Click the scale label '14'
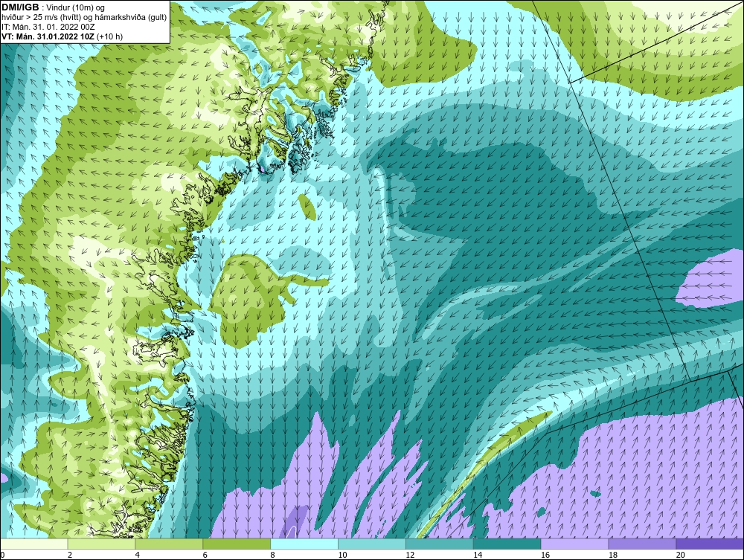The image size is (744, 560). pos(478,555)
